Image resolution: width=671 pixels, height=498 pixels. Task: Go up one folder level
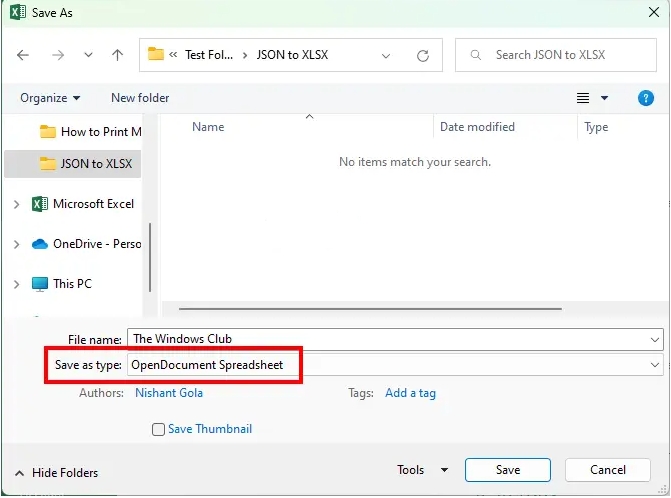(x=117, y=55)
